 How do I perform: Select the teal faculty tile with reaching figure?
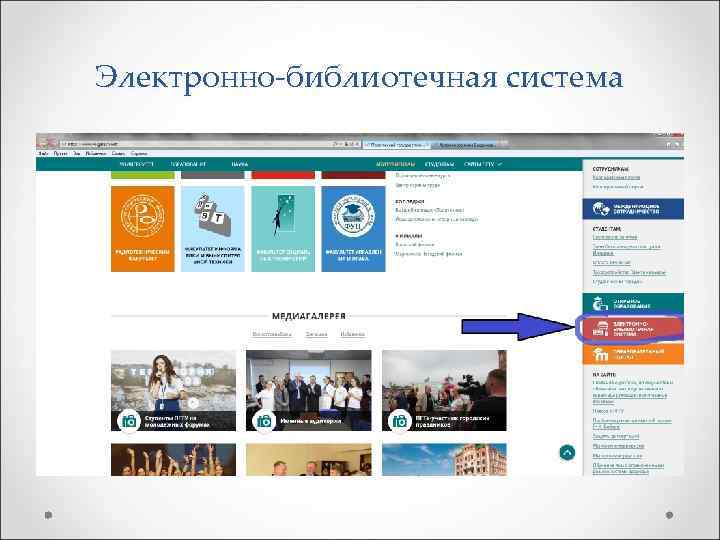[x=283, y=229]
